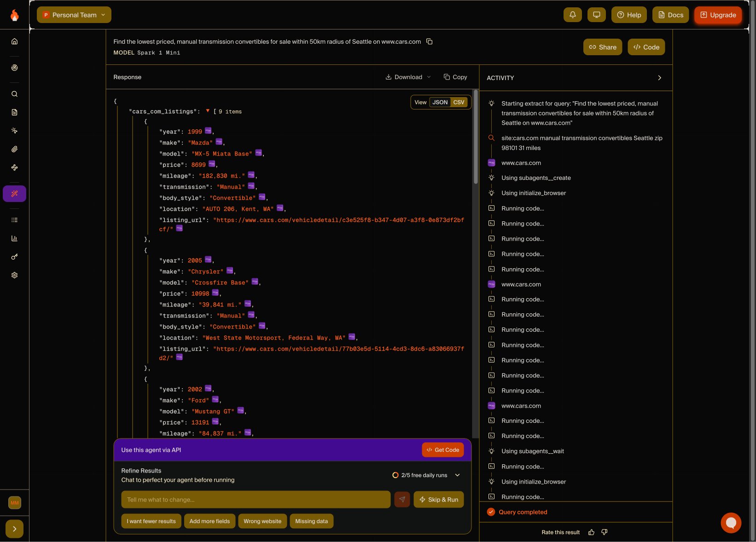Click the "Using subagents__wait" activity entry

point(533,451)
